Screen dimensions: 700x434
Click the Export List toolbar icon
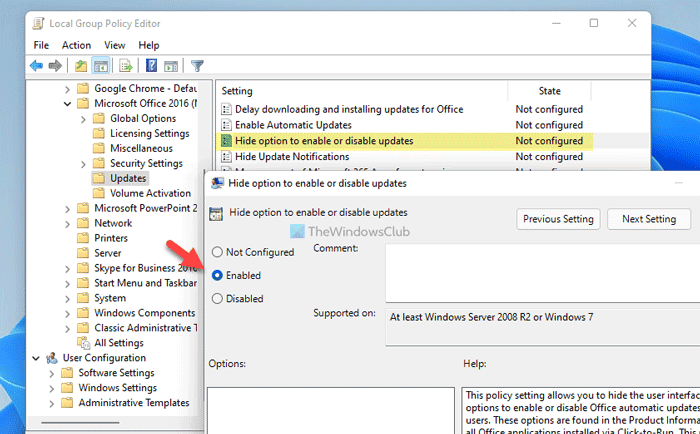[x=126, y=66]
